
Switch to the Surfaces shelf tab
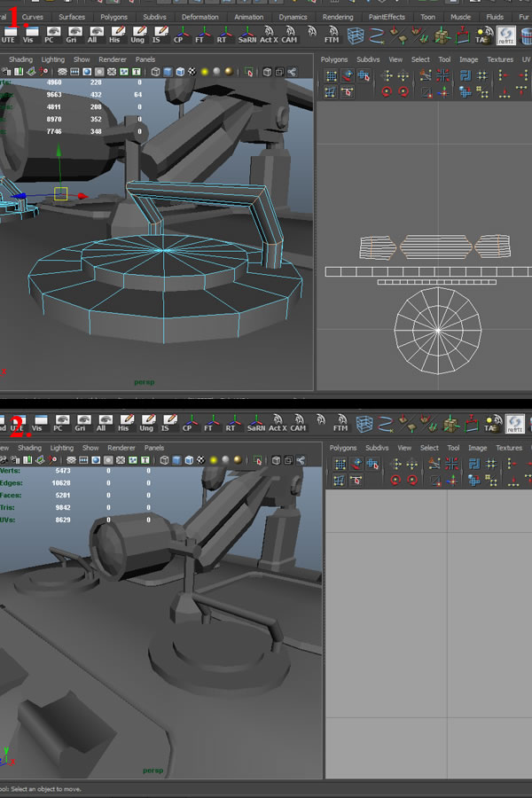point(72,17)
